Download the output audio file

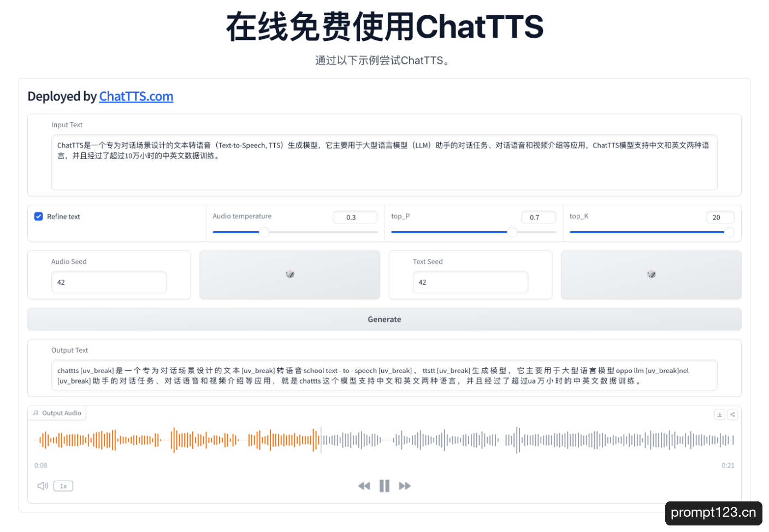[x=720, y=415]
